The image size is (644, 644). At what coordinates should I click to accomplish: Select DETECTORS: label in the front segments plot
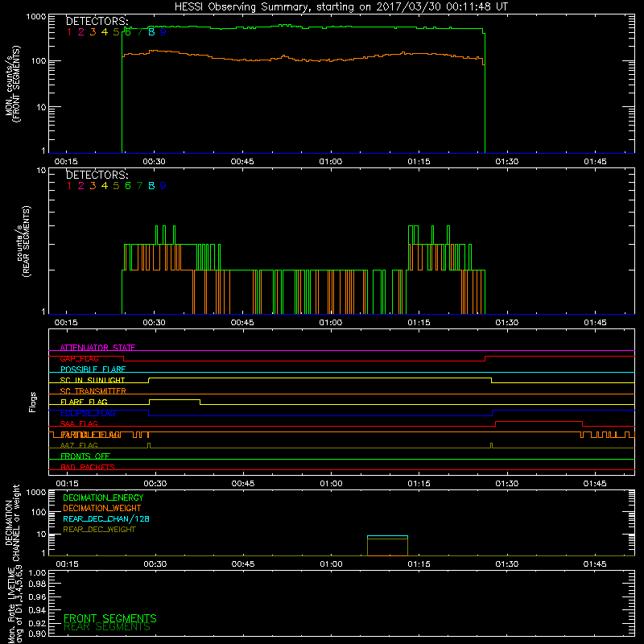(97, 21)
